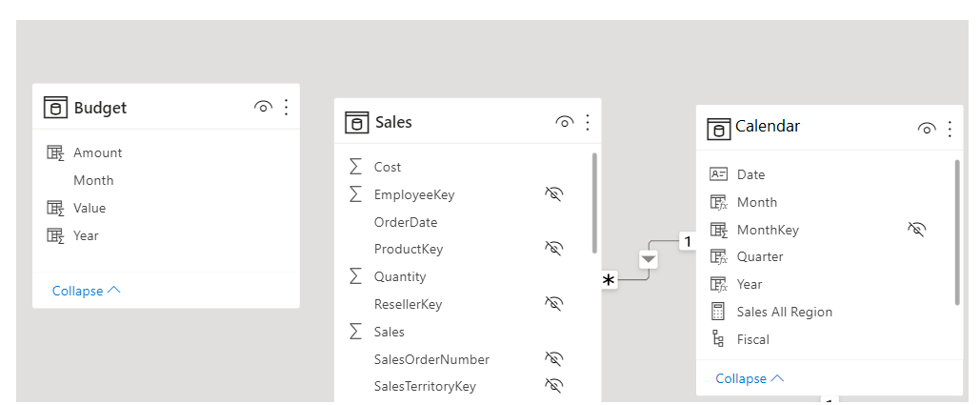Unhide the SalesOrderNumber field
The width and height of the screenshot is (980, 405).
553,358
